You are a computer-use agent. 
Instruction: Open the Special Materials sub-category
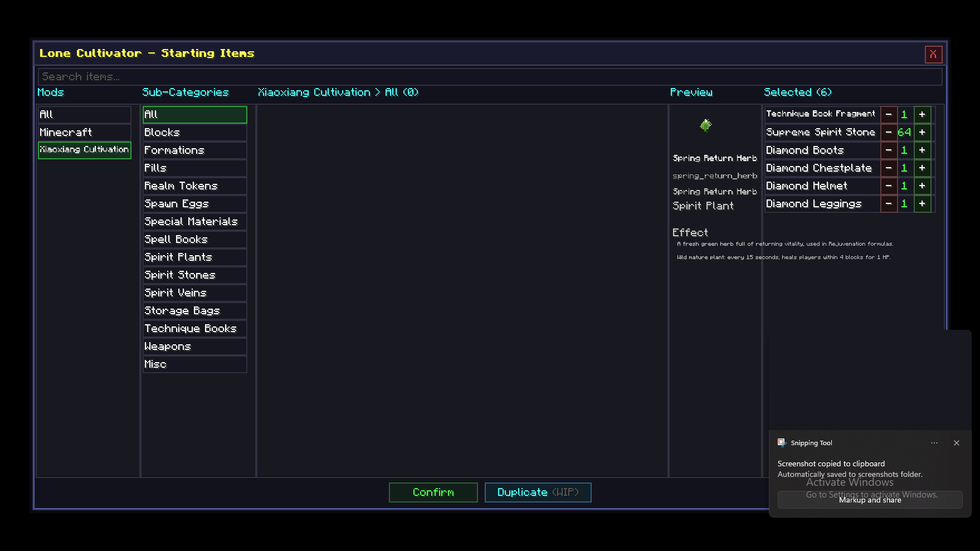click(194, 222)
